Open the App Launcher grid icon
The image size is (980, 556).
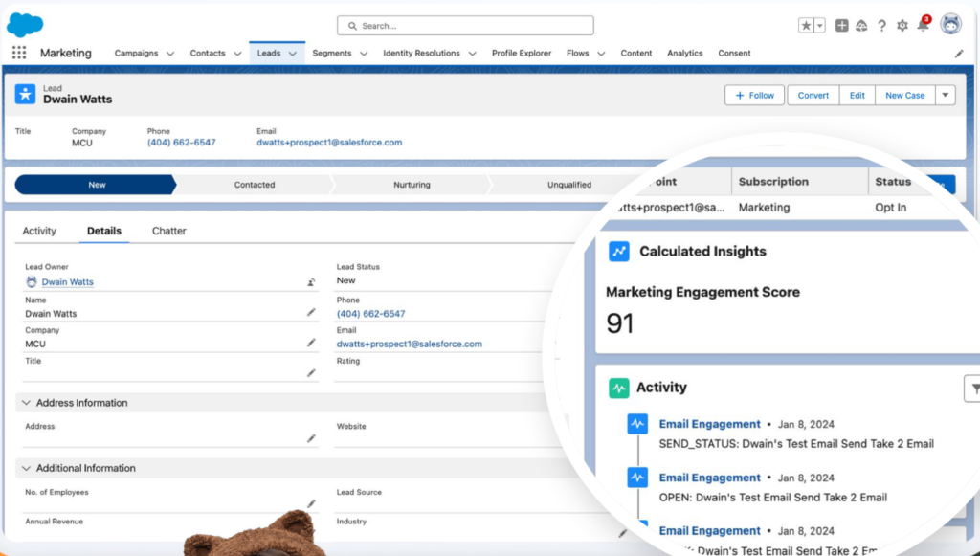[x=19, y=54]
